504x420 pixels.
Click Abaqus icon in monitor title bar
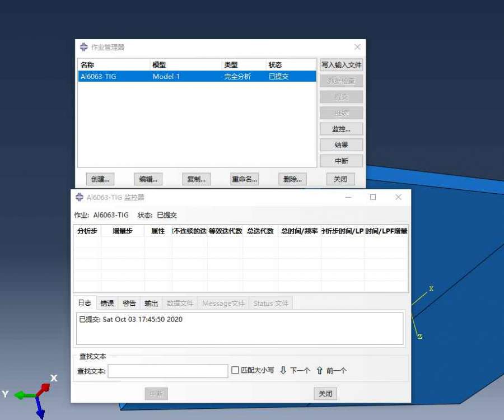80,197
